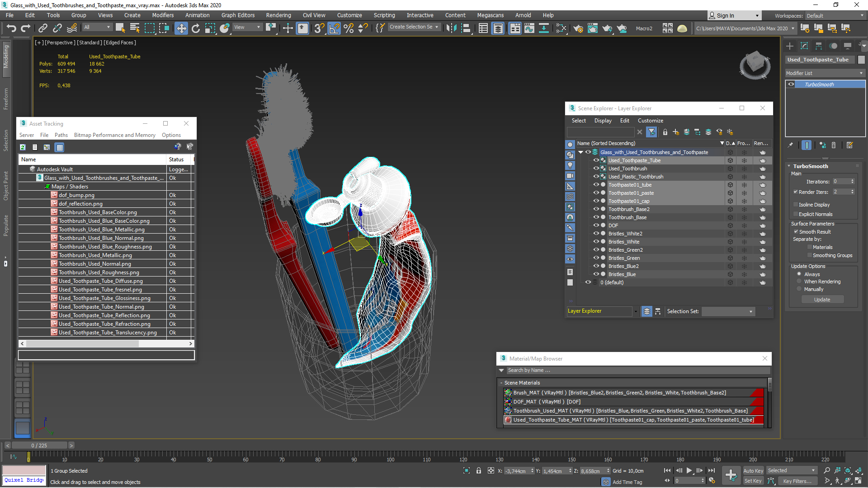This screenshot has height=488, width=868.
Task: Open project path dropdown in toolbar
Action: (745, 28)
